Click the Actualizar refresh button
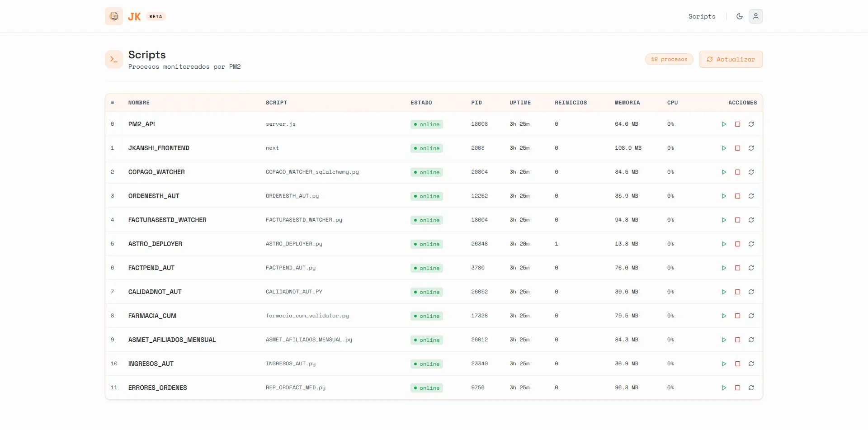Viewport: 868px width, 430px height. [731, 59]
